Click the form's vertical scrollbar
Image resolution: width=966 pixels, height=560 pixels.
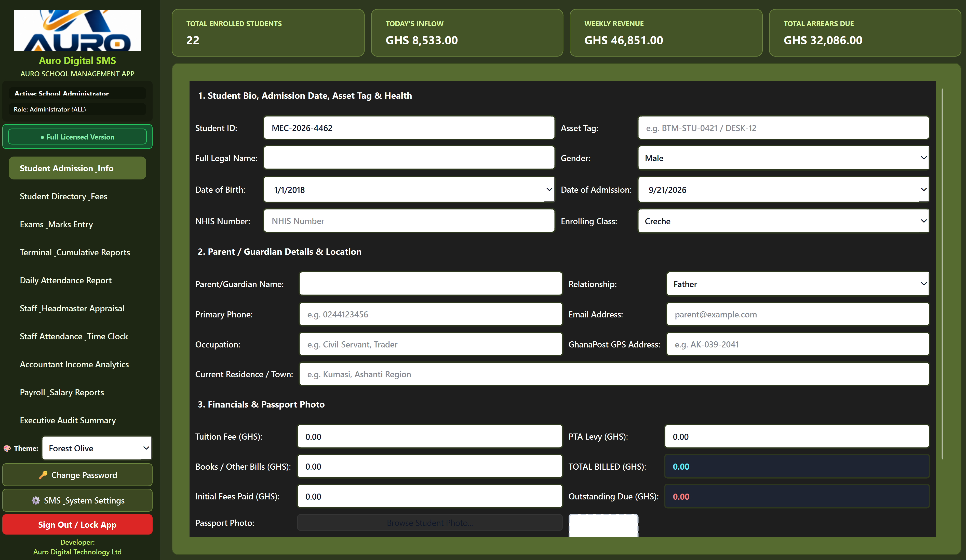(942, 274)
